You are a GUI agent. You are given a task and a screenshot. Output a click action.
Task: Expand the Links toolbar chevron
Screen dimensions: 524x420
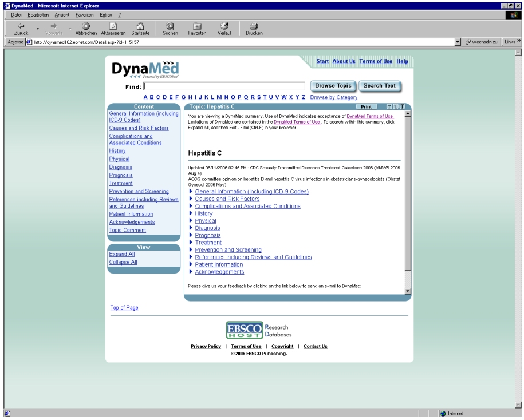pos(519,41)
